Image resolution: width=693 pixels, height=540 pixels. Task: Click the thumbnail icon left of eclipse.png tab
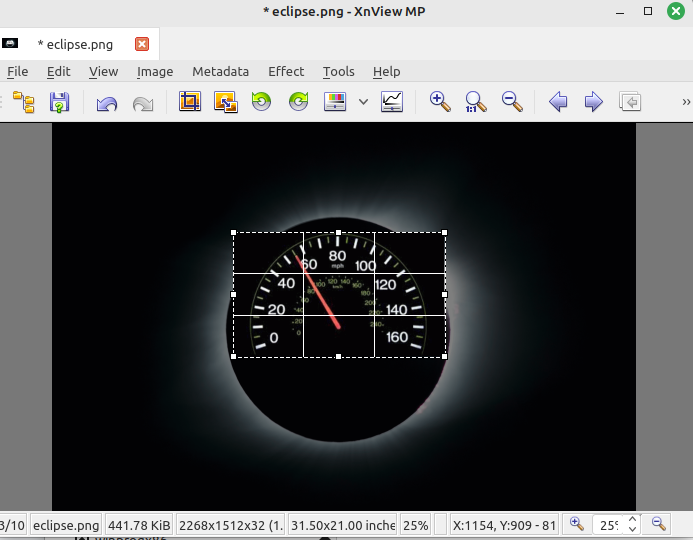pyautogui.click(x=10, y=43)
